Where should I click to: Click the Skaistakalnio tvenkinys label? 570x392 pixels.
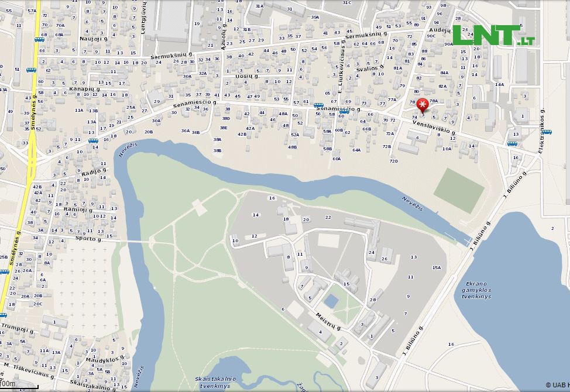(x=215, y=382)
